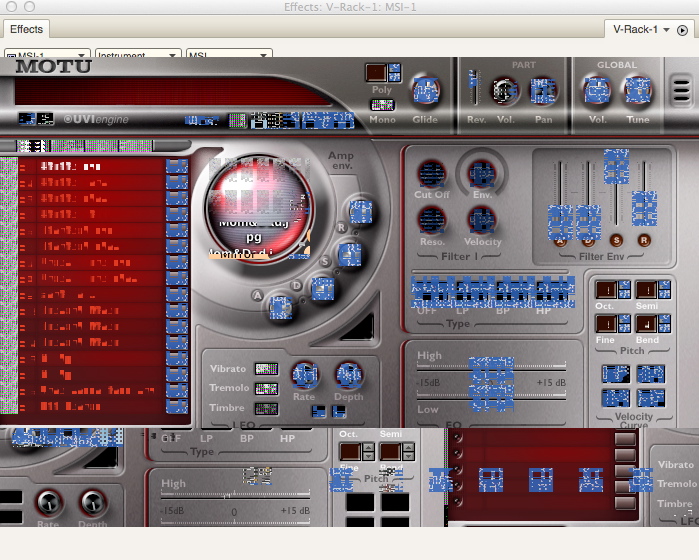Toggle the Mono switch
The height and width of the screenshot is (560, 699).
click(x=382, y=105)
